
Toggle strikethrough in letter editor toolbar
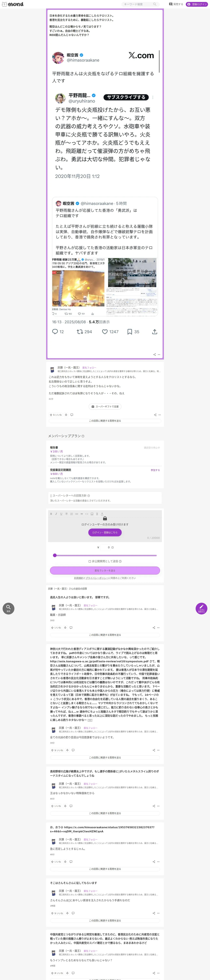click(66, 514)
